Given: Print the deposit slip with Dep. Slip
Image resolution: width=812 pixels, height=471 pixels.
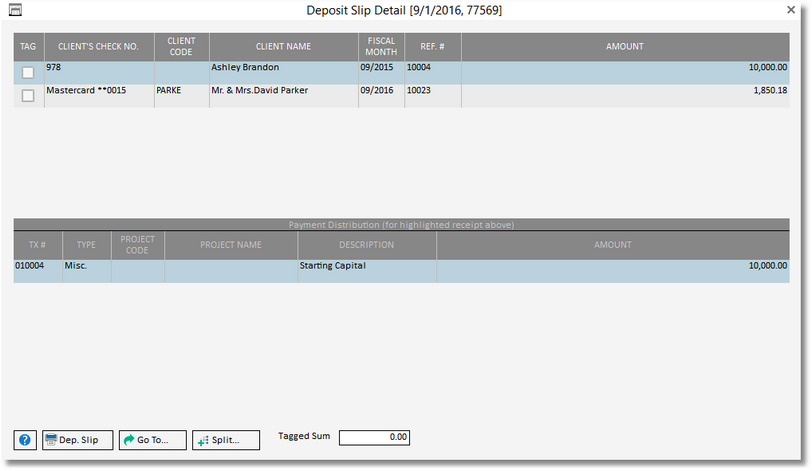Looking at the screenshot, I should [x=78, y=440].
